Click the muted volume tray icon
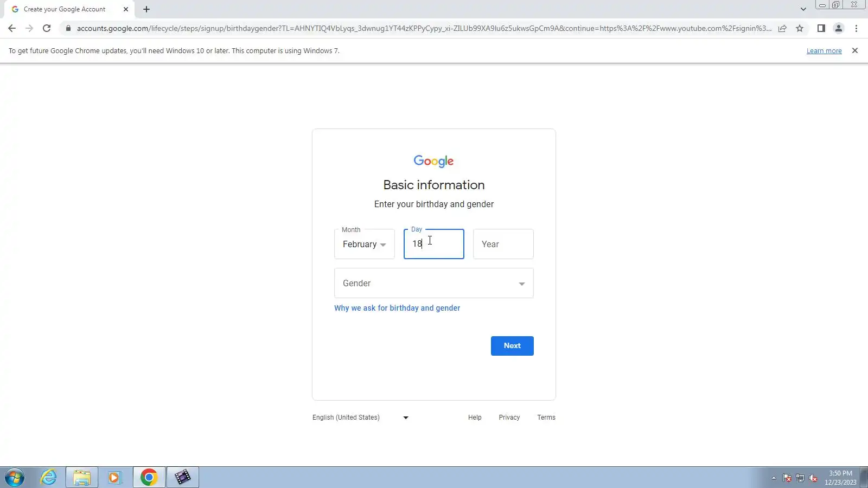 813,478
